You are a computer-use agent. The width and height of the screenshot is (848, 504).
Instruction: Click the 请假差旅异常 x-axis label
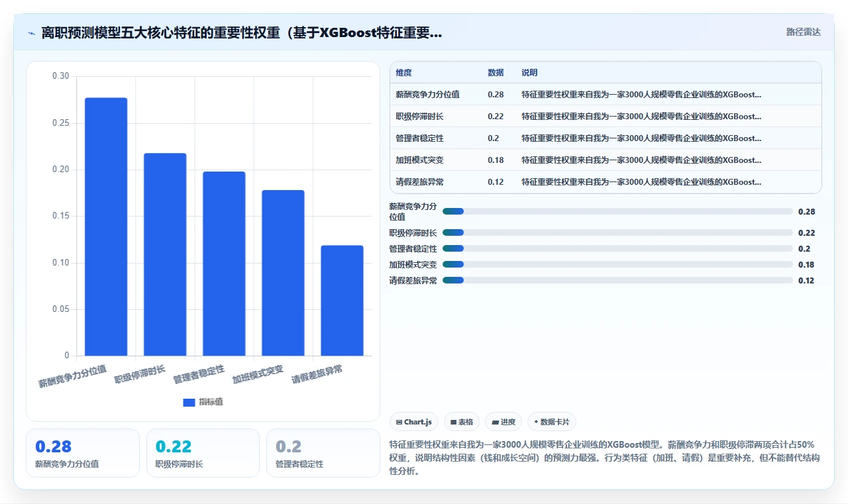coord(317,374)
